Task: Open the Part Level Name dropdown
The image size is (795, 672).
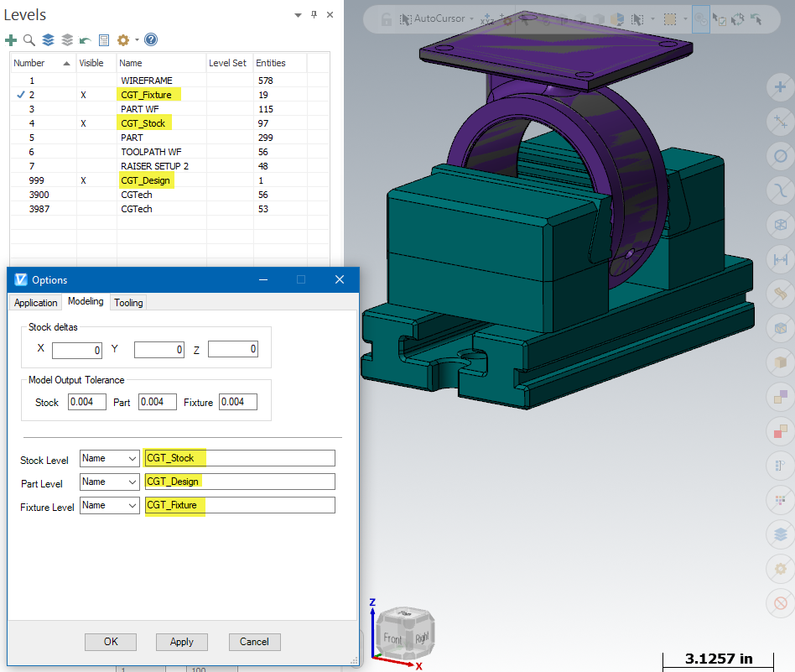Action: (x=110, y=482)
